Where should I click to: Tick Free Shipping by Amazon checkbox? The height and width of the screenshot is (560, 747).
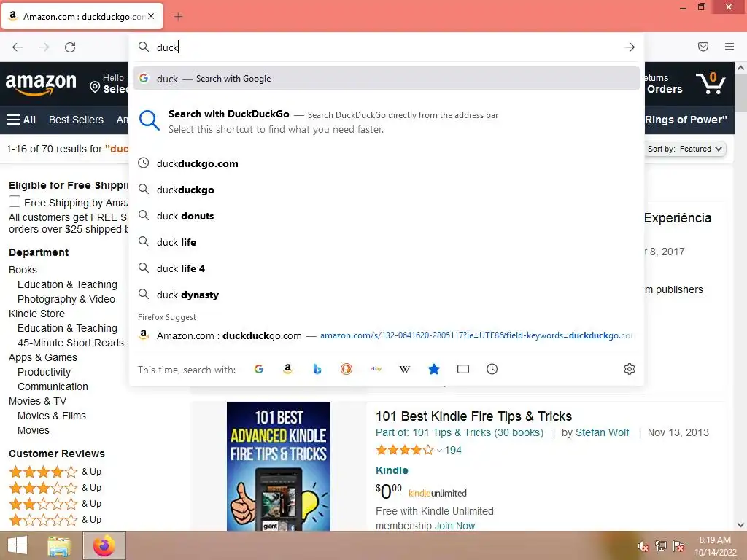coord(15,201)
